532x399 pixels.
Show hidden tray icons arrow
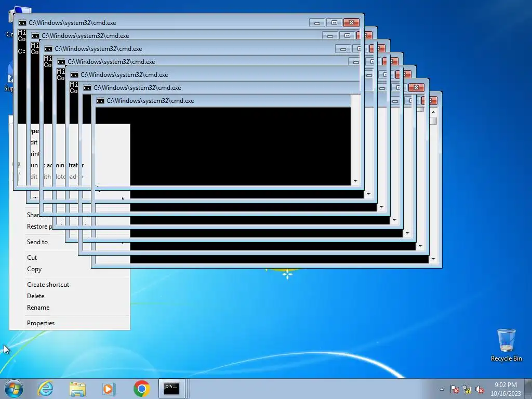pos(442,389)
